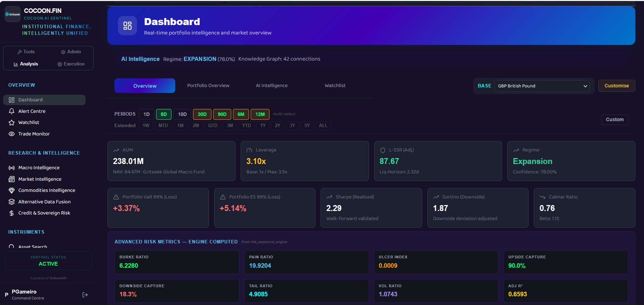Click the Alert Centre bell icon
Image resolution: width=644 pixels, height=305 pixels.
click(11, 111)
